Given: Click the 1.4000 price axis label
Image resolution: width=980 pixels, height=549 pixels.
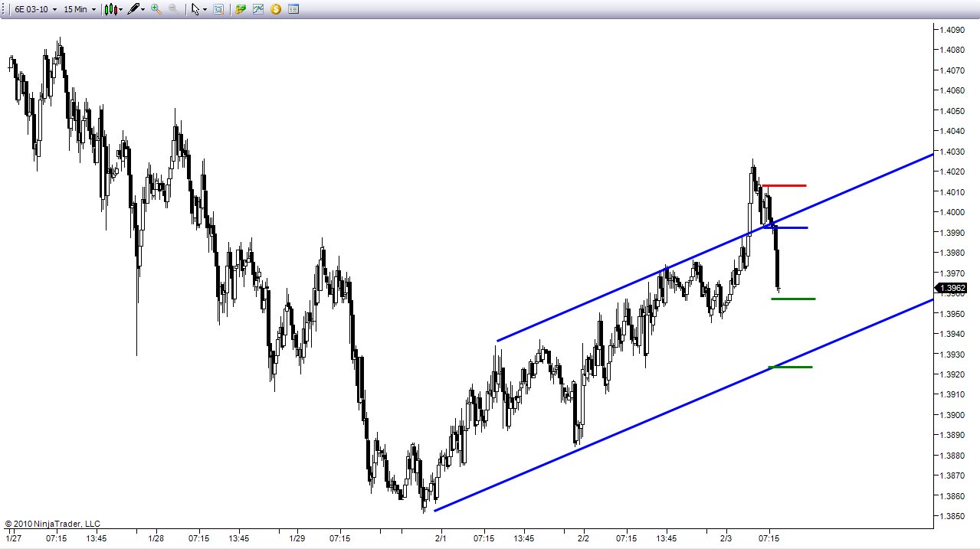Looking at the screenshot, I should [x=952, y=212].
